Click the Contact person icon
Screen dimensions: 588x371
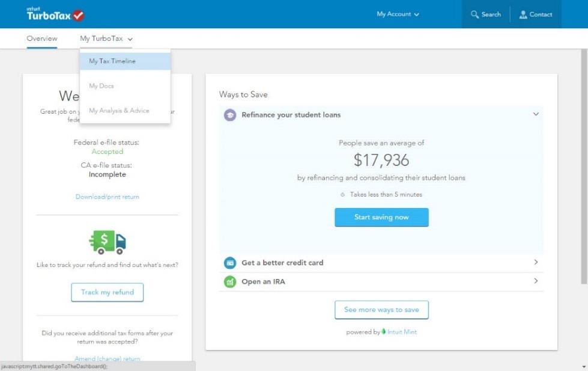(x=523, y=14)
